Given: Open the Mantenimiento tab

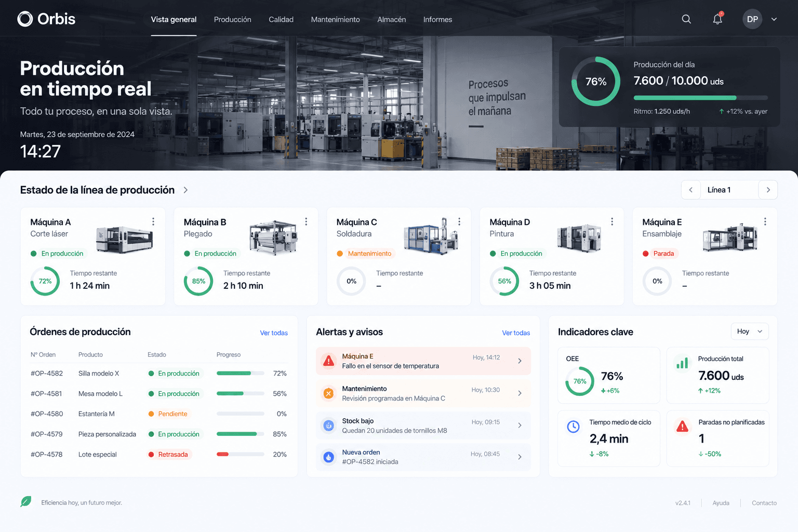Looking at the screenshot, I should [336, 19].
